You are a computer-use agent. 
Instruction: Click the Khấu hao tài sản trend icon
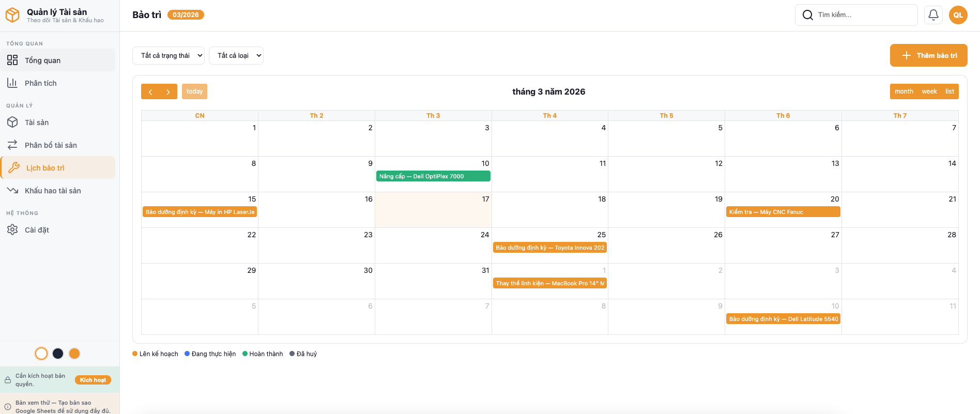[12, 191]
